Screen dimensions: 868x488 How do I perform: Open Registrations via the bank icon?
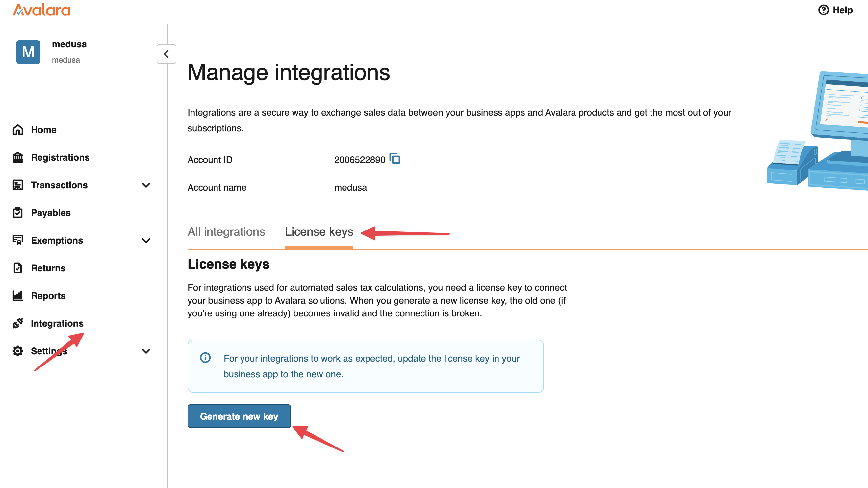pos(18,157)
